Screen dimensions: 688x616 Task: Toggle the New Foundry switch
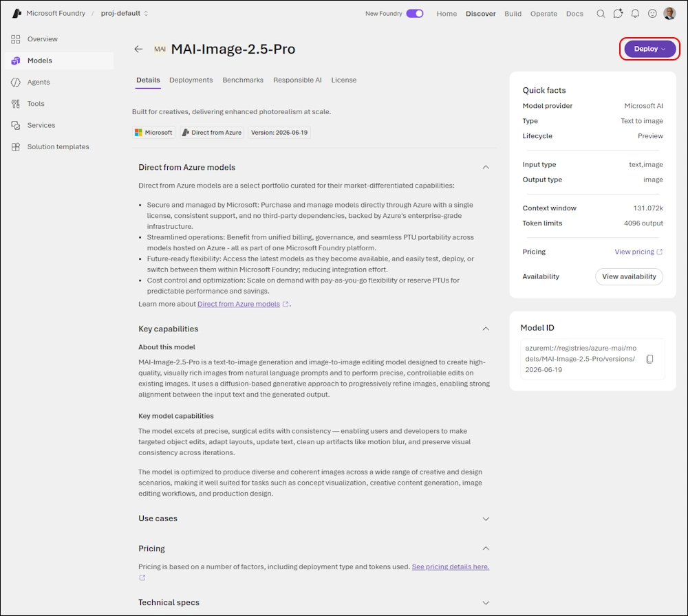pyautogui.click(x=415, y=14)
